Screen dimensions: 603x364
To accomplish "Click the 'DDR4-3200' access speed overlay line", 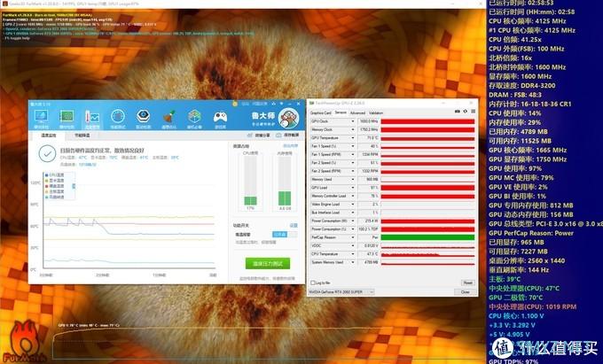I will 521,86.
